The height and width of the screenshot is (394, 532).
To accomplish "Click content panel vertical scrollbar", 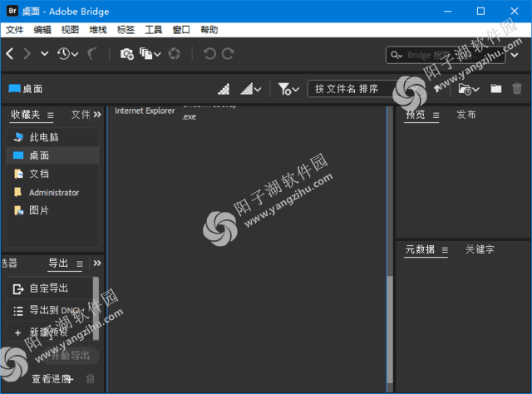I will [390, 329].
